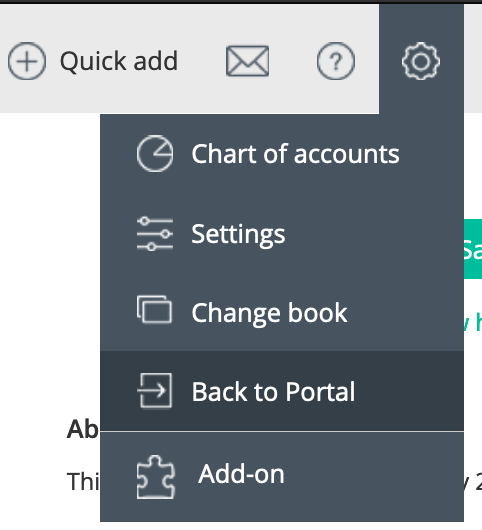Viewport: 482px width, 530px height.
Task: Click the Back to Portal arrow icon
Action: 154,391
